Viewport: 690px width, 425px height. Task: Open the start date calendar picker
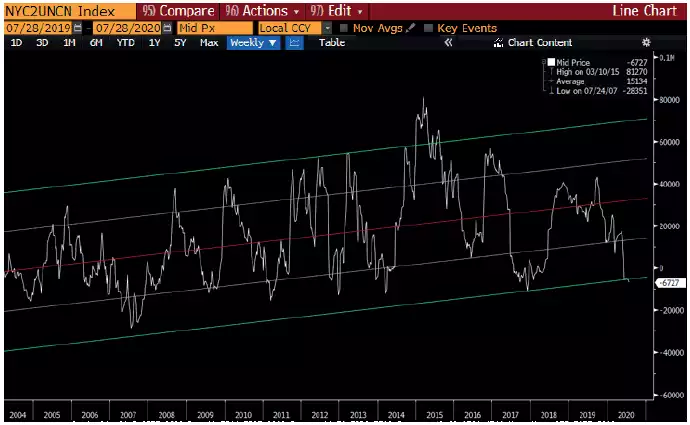(x=78, y=28)
